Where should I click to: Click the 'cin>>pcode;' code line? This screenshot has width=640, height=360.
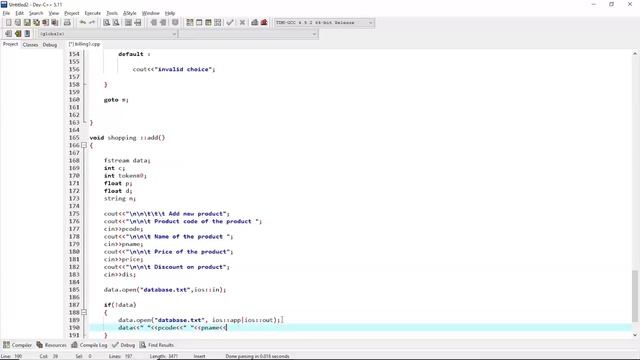click(123, 229)
